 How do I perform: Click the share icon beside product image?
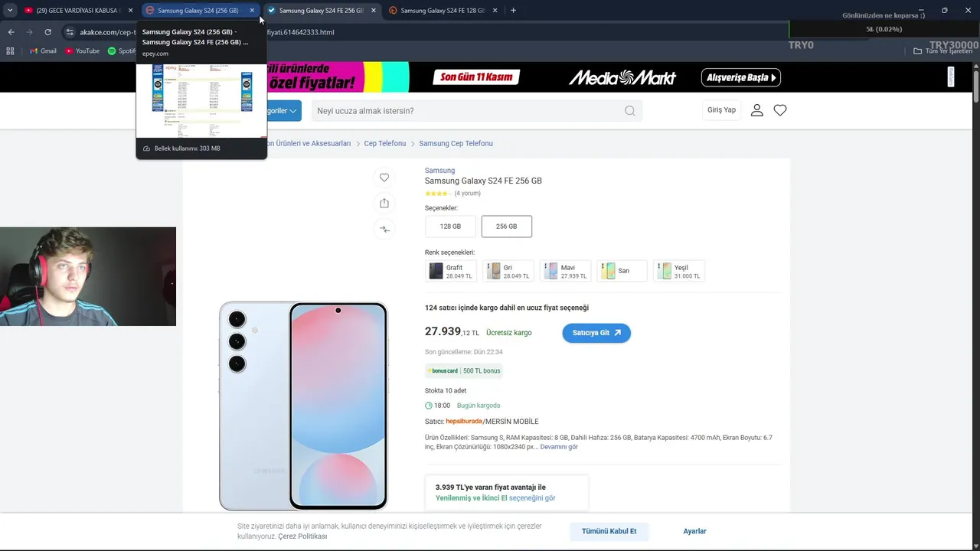(384, 203)
